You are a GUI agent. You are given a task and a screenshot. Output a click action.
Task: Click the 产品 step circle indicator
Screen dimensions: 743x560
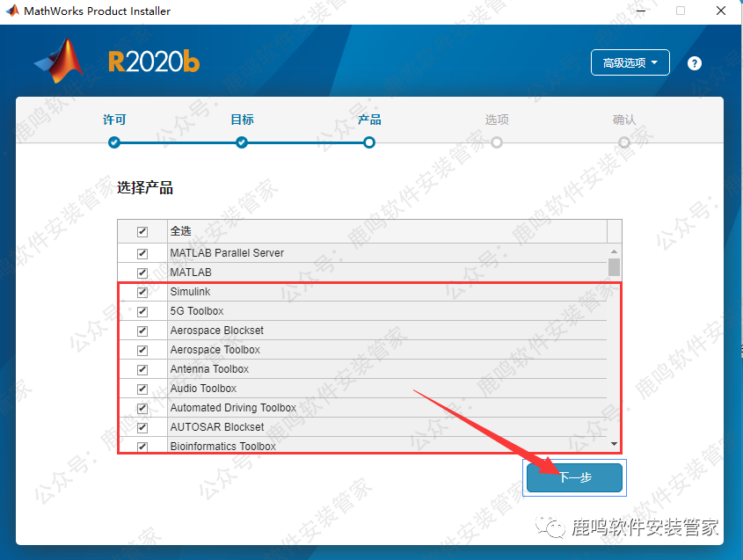(369, 142)
